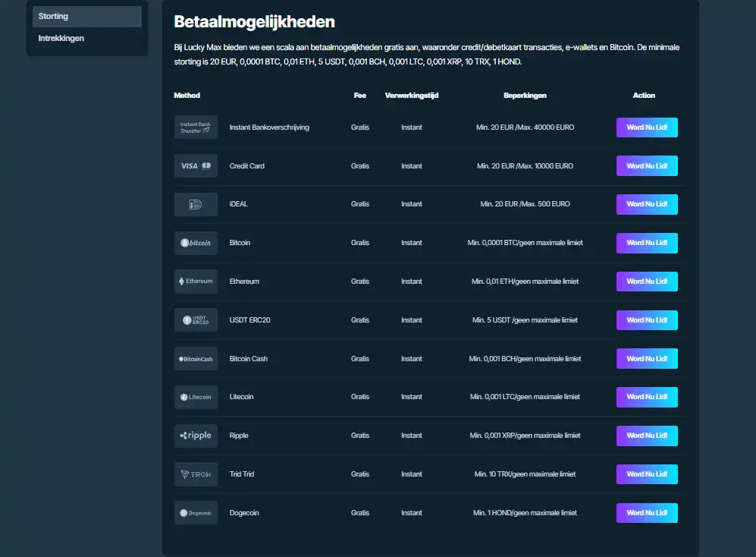Select the iDEAL method name
Image resolution: width=756 pixels, height=557 pixels.
pyautogui.click(x=238, y=204)
